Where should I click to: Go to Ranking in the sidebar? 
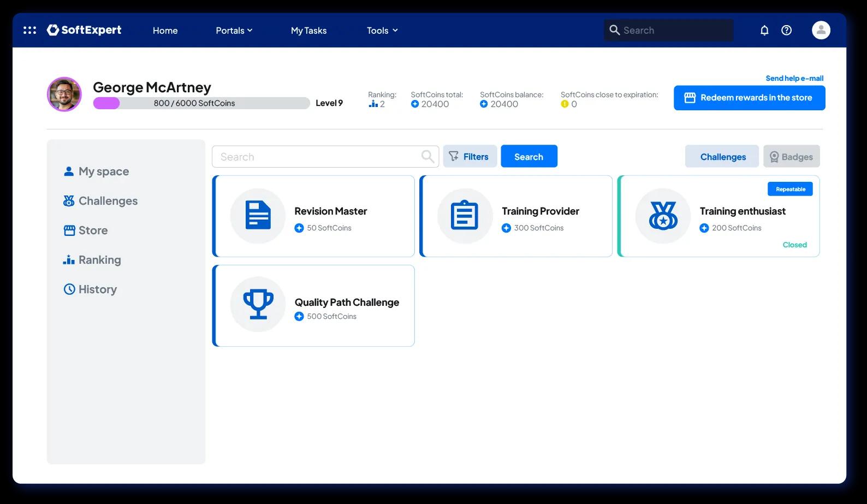pyautogui.click(x=92, y=260)
